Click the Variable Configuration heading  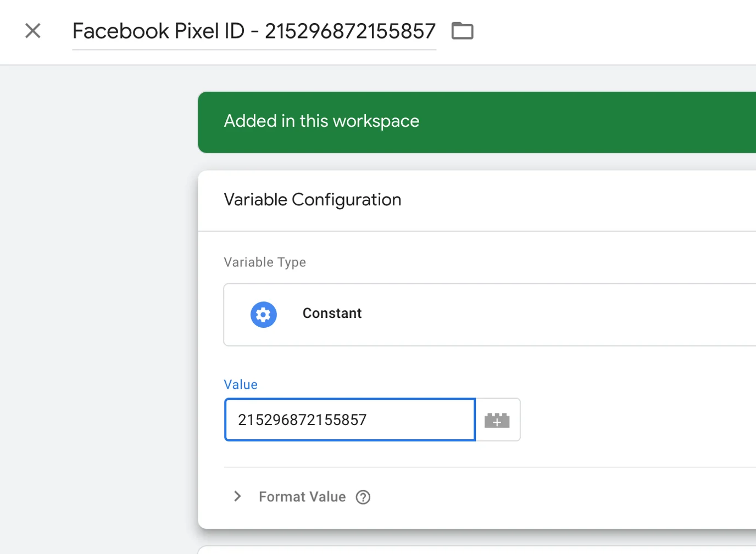point(313,200)
